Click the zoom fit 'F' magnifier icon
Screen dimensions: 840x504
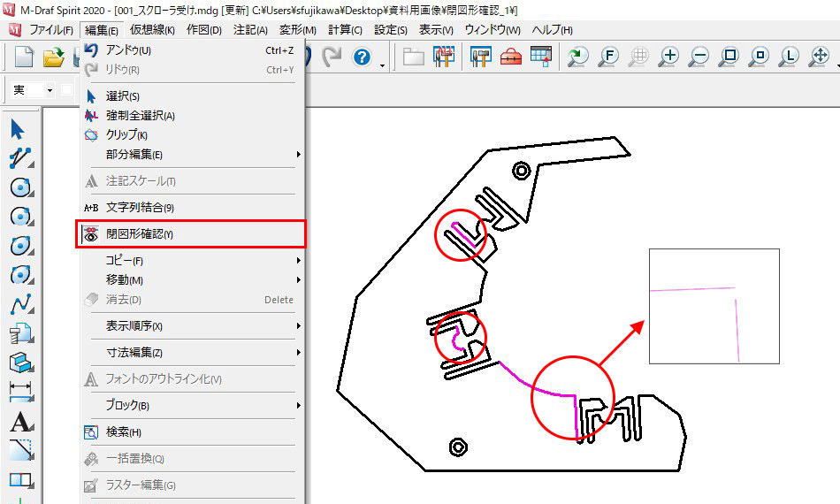coord(608,57)
